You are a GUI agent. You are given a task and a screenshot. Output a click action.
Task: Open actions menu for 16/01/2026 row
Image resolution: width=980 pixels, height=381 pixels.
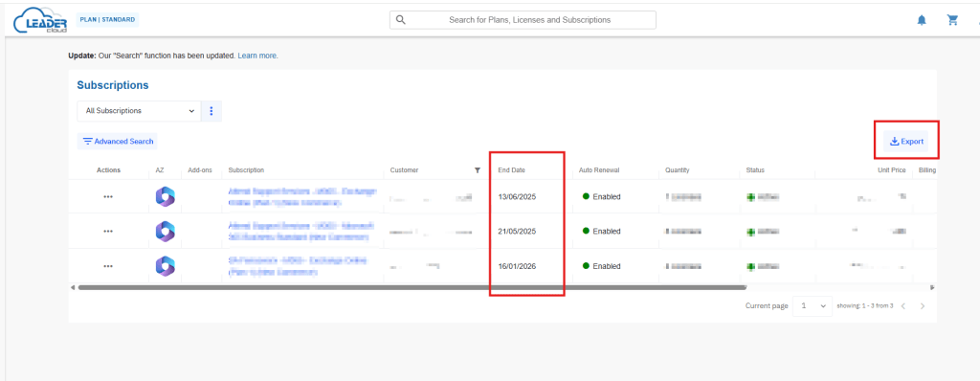[108, 266]
